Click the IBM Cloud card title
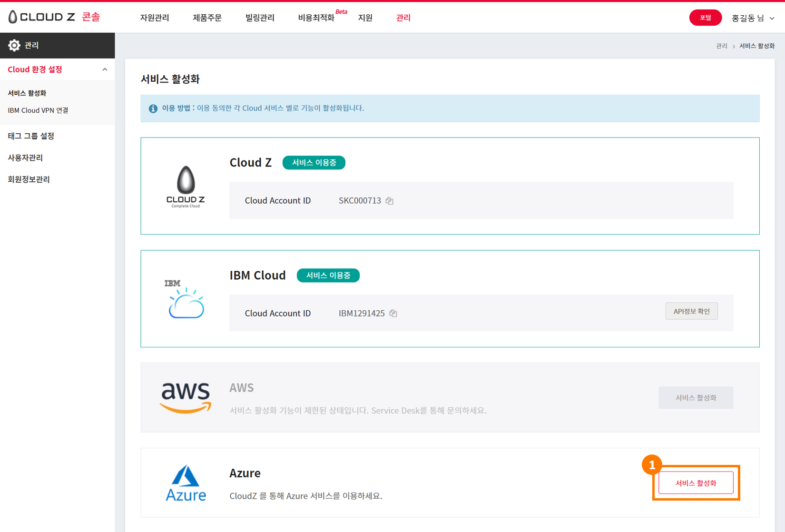 258,276
